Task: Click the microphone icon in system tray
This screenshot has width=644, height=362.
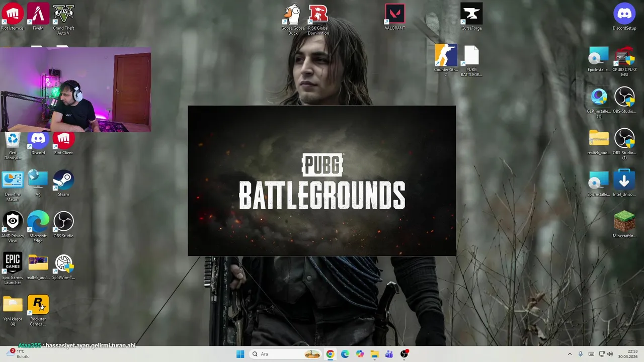Action: coord(581,354)
